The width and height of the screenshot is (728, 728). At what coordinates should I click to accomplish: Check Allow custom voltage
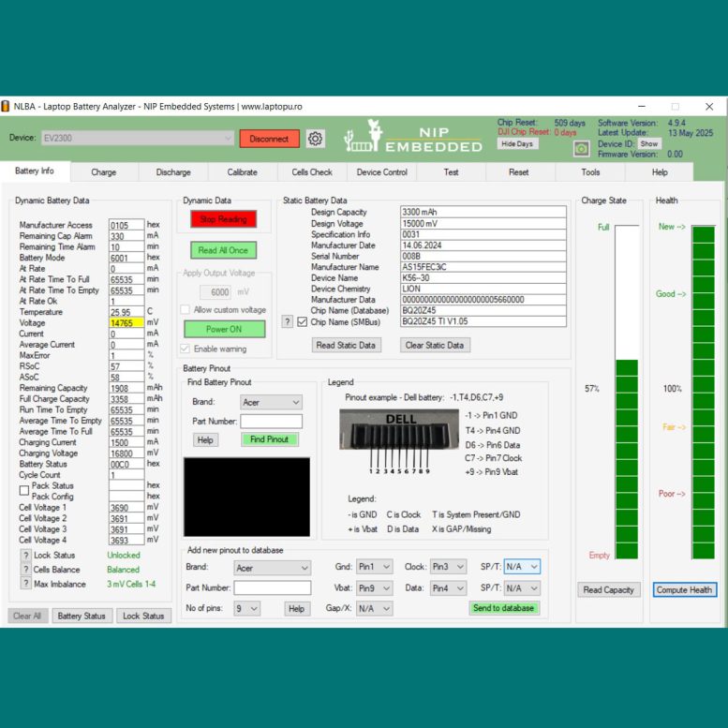(185, 310)
